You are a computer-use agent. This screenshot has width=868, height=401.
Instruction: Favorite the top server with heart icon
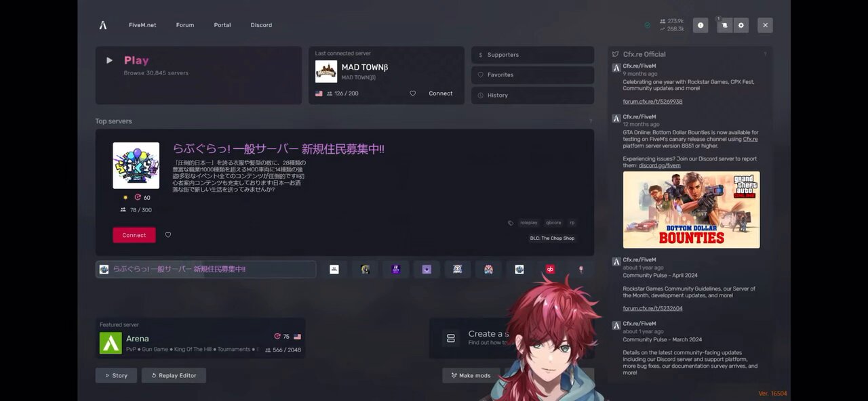point(168,235)
